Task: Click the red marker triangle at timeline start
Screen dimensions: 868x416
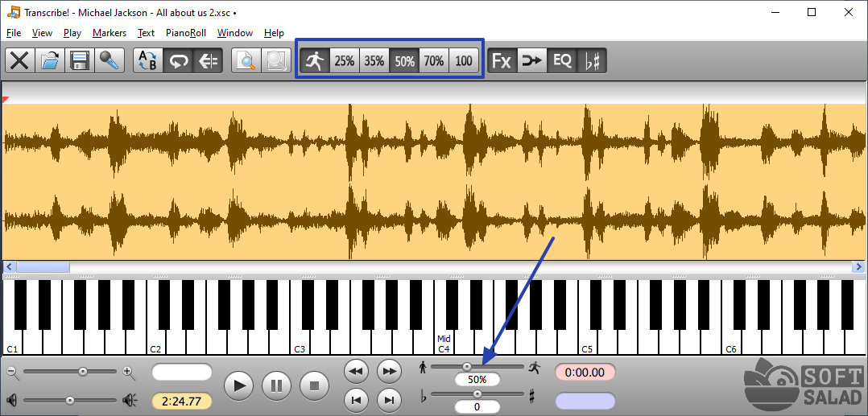Action: [6, 100]
